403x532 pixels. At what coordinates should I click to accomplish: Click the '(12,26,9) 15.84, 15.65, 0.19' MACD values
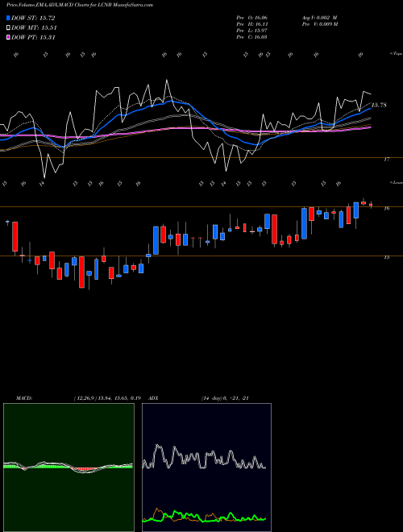click(107, 398)
